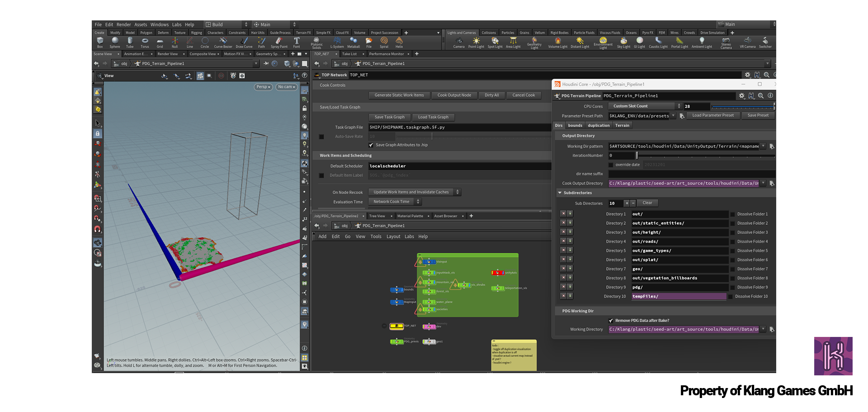This screenshot has width=868, height=412.
Task: Click the Generate Static Work Items button
Action: tap(399, 95)
